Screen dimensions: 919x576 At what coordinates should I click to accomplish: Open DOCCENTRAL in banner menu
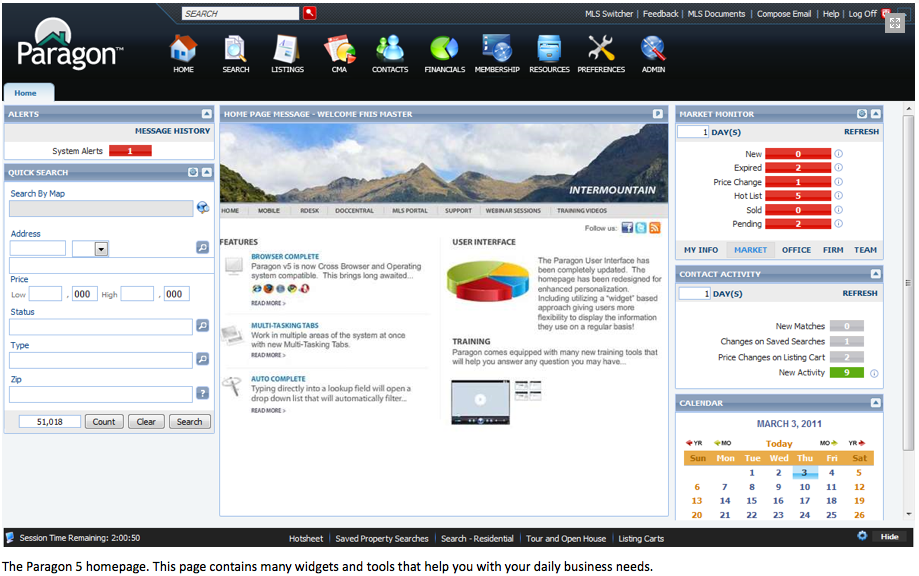click(x=354, y=210)
